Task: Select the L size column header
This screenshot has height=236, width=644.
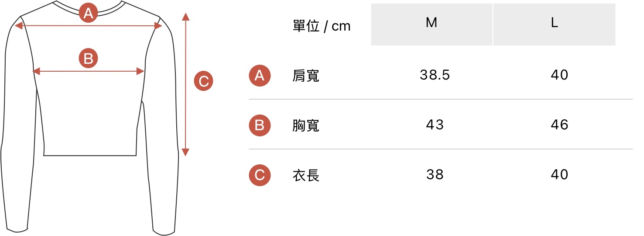Action: pyautogui.click(x=554, y=24)
